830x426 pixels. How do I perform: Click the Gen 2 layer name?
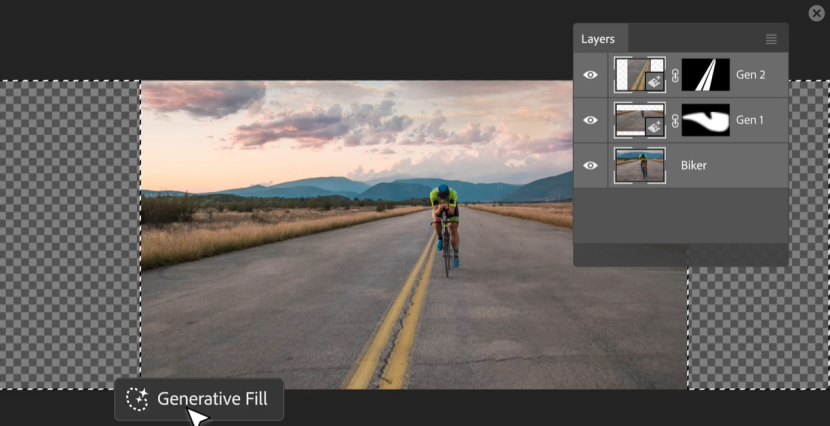click(751, 75)
